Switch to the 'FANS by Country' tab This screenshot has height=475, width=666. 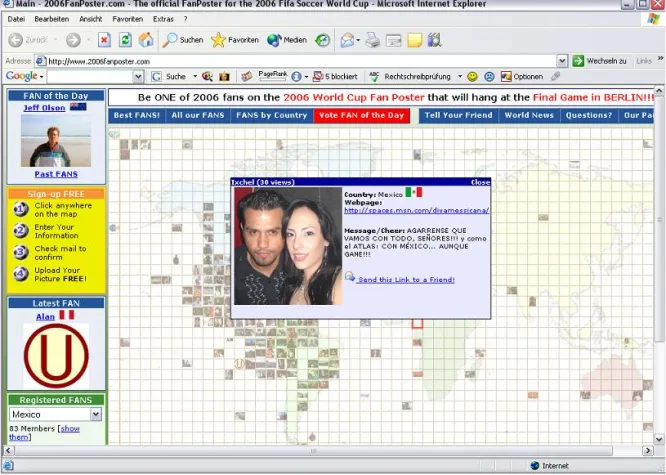pos(271,115)
